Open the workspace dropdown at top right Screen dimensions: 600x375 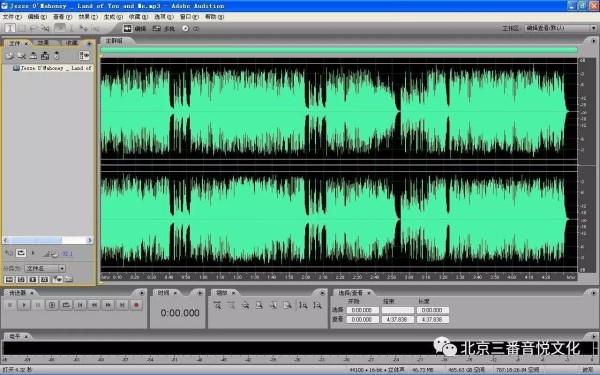561,28
